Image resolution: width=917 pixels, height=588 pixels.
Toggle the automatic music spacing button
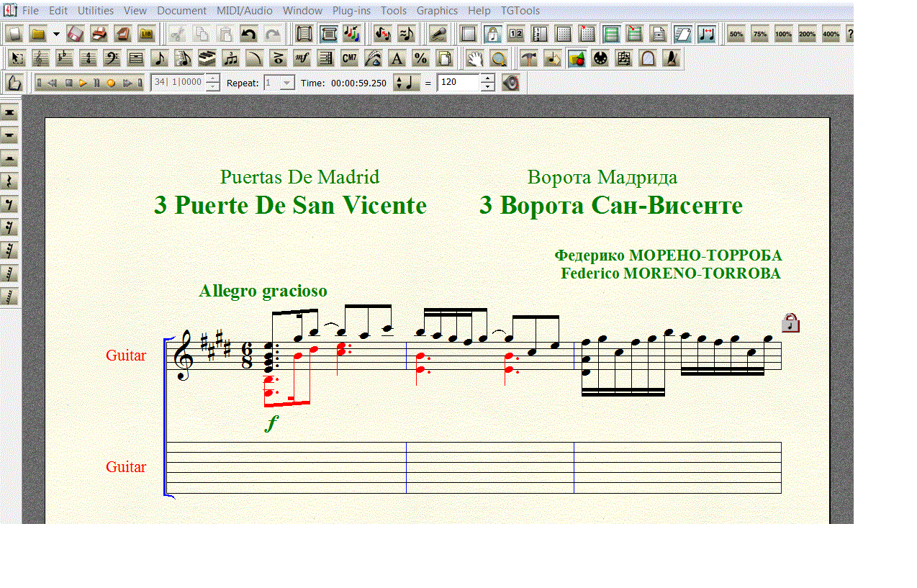click(x=706, y=34)
